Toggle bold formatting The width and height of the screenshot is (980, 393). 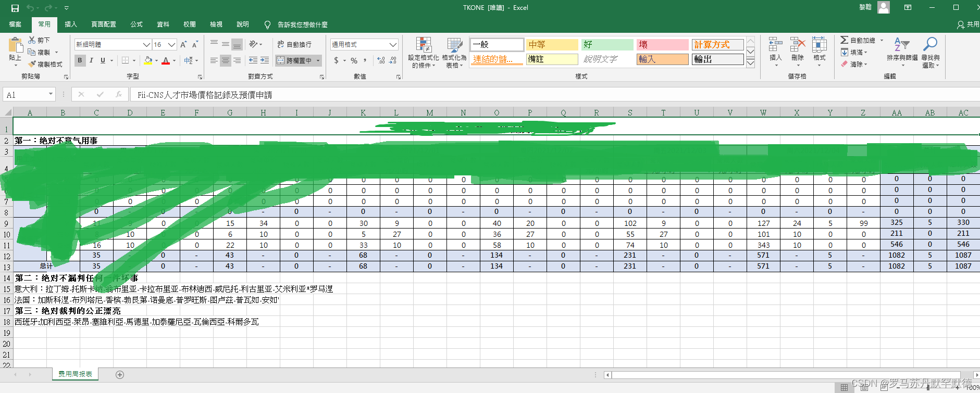pyautogui.click(x=80, y=60)
